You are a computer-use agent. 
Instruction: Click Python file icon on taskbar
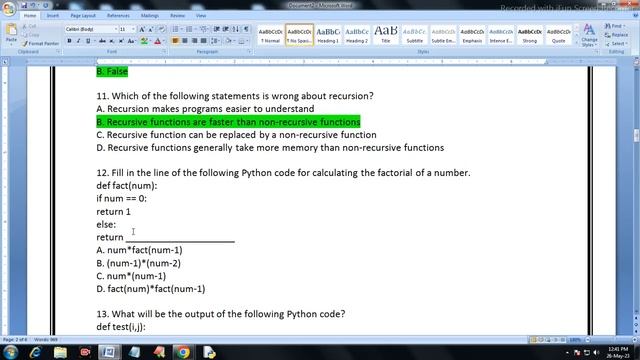[x=209, y=352]
